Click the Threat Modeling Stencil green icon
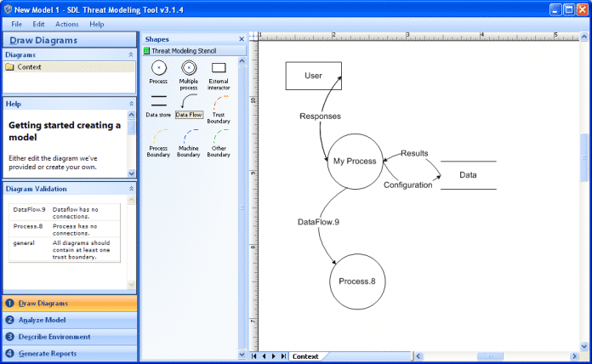Image resolution: width=592 pixels, height=364 pixels. tap(146, 50)
